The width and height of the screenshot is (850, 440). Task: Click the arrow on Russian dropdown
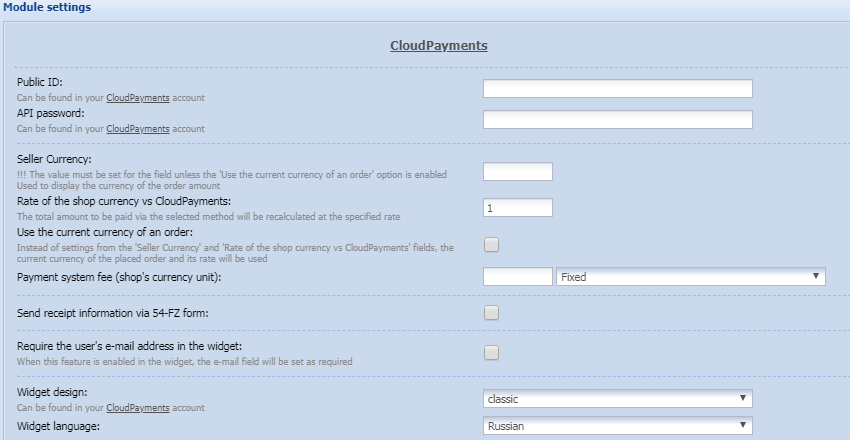[743, 425]
